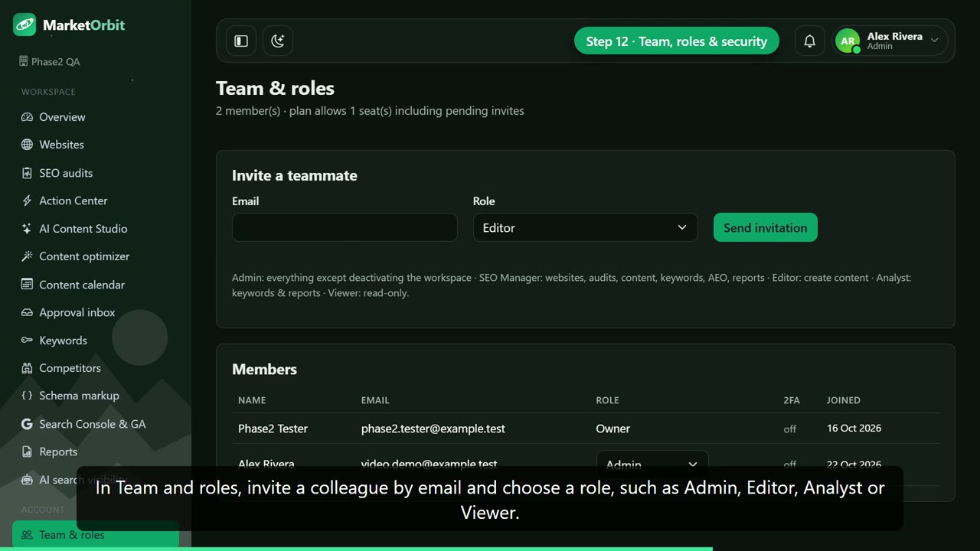Click the Overview gauge icon
Screen dimensions: 980x551
(28, 117)
